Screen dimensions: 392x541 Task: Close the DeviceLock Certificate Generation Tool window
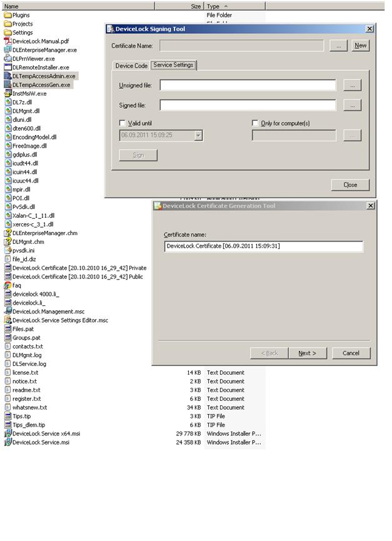click(370, 206)
